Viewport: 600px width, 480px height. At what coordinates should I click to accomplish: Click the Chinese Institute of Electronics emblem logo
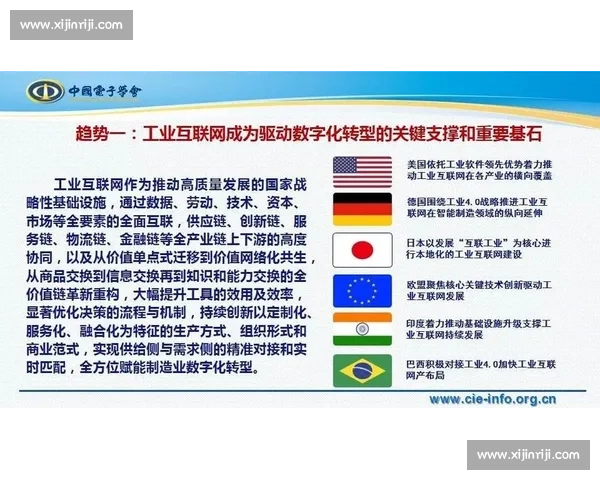(45, 91)
